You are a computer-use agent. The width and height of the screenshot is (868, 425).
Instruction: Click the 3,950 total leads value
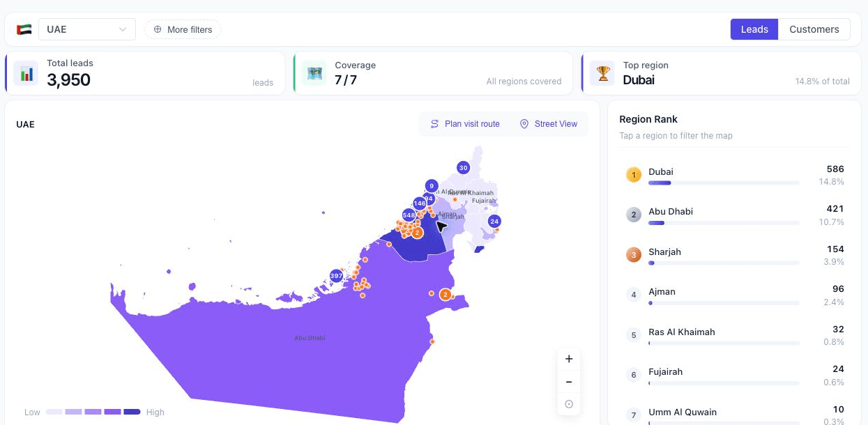[68, 80]
